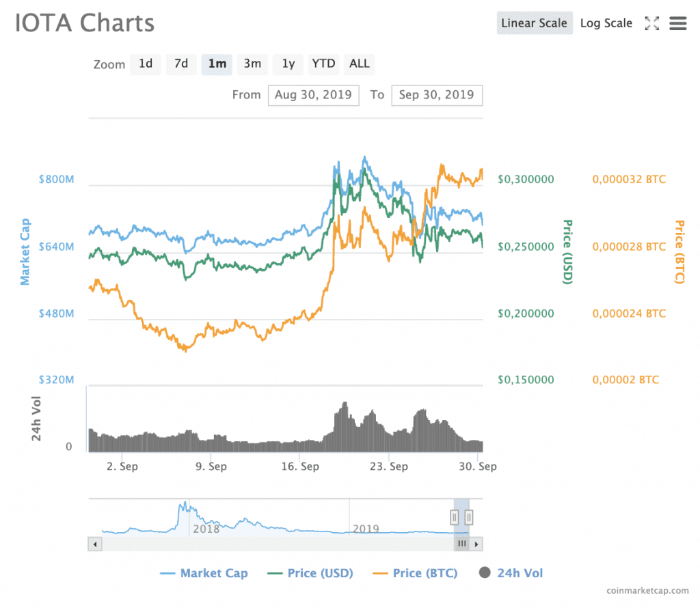
Task: Click the $0,300000 price label
Action: click(x=526, y=179)
